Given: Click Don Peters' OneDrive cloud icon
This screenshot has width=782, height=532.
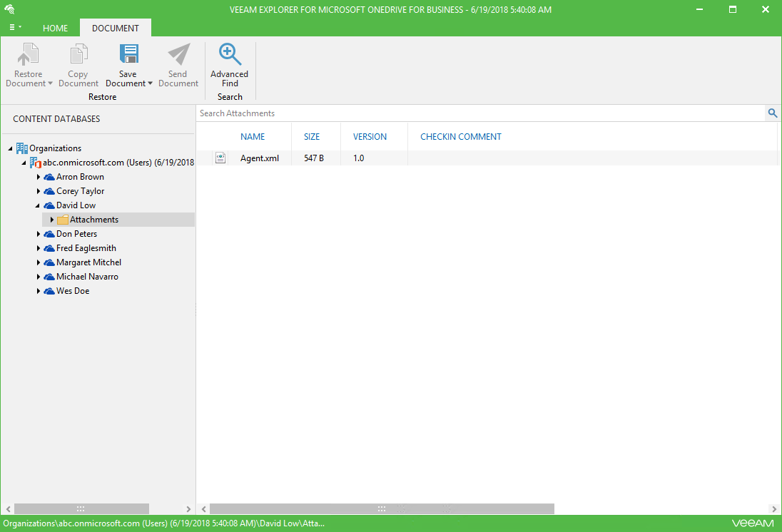Looking at the screenshot, I should coord(49,234).
